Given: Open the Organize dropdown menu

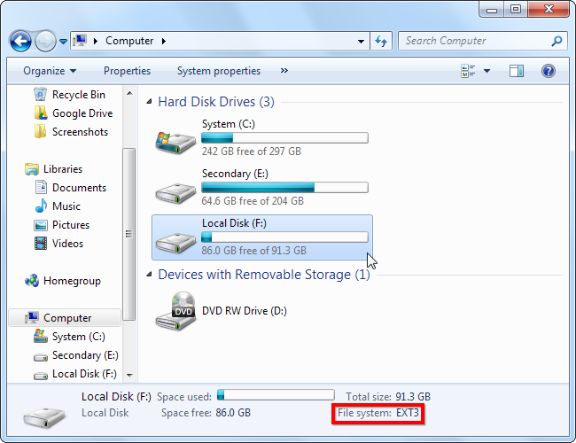Looking at the screenshot, I should tap(50, 71).
